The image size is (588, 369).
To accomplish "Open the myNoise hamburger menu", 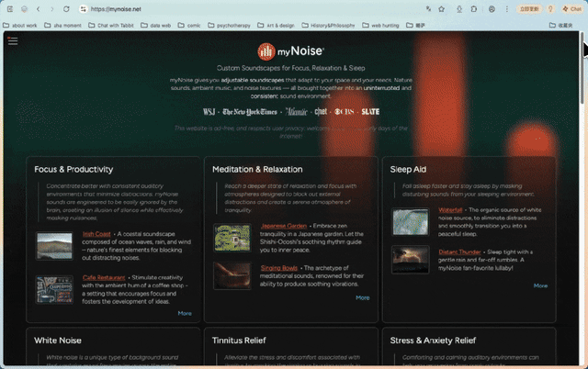I will (x=13, y=40).
